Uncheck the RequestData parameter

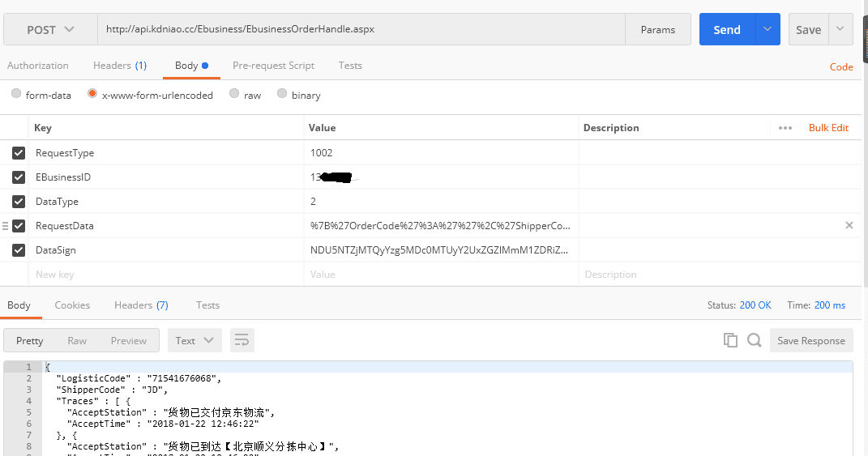(19, 226)
